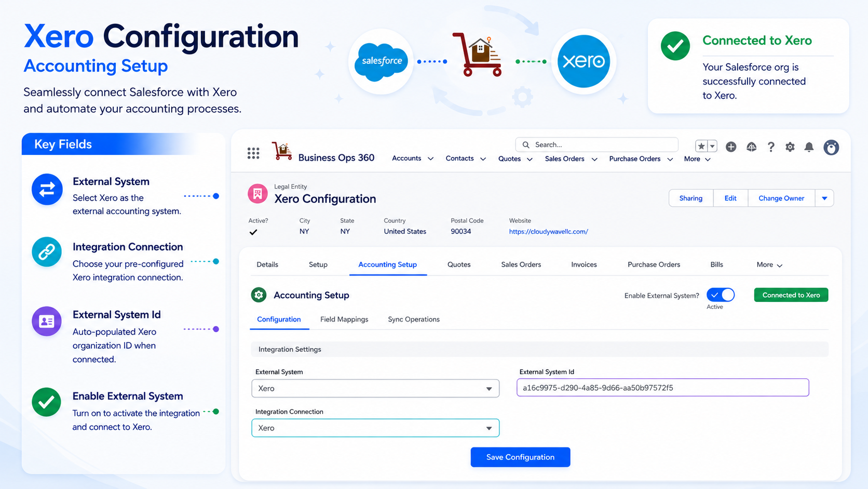The image size is (868, 489).
Task: Open the Integration Connection dropdown
Action: tap(375, 428)
